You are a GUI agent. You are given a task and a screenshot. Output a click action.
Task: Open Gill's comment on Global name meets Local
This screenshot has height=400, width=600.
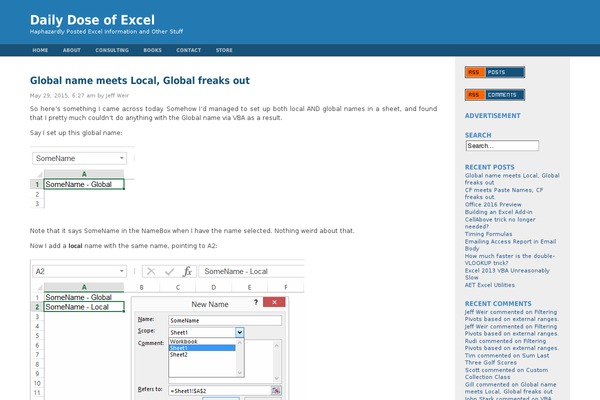(x=510, y=388)
